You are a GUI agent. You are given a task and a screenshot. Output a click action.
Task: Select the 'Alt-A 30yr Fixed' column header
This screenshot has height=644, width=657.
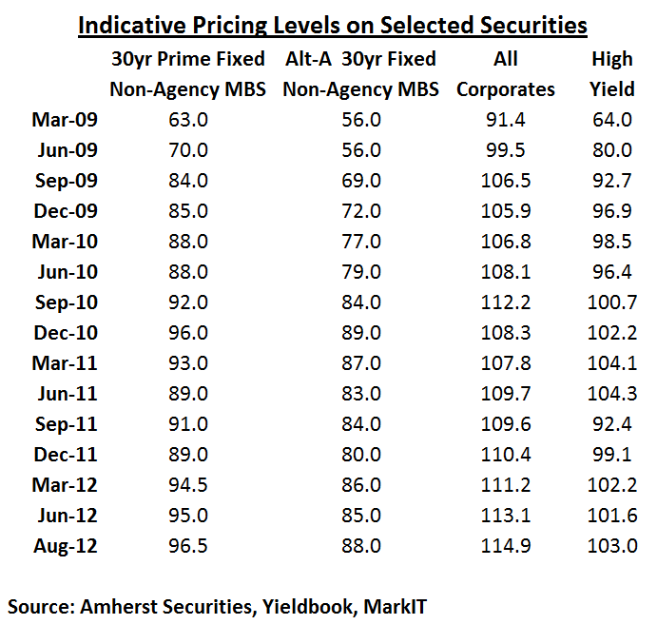point(360,59)
